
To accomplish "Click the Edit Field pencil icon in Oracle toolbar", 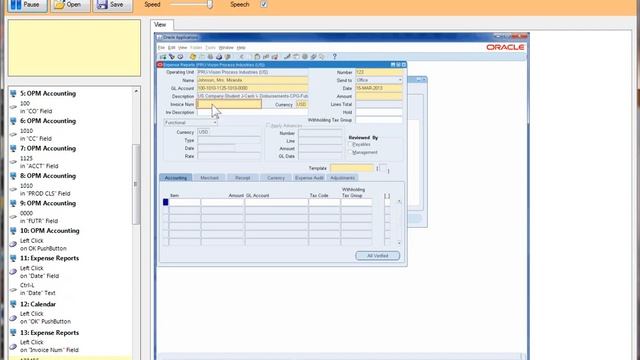I will 287,57.
